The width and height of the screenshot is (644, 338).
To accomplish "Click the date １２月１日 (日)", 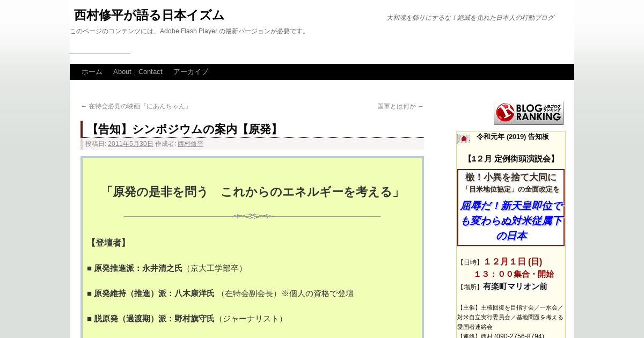I will coord(513,262).
